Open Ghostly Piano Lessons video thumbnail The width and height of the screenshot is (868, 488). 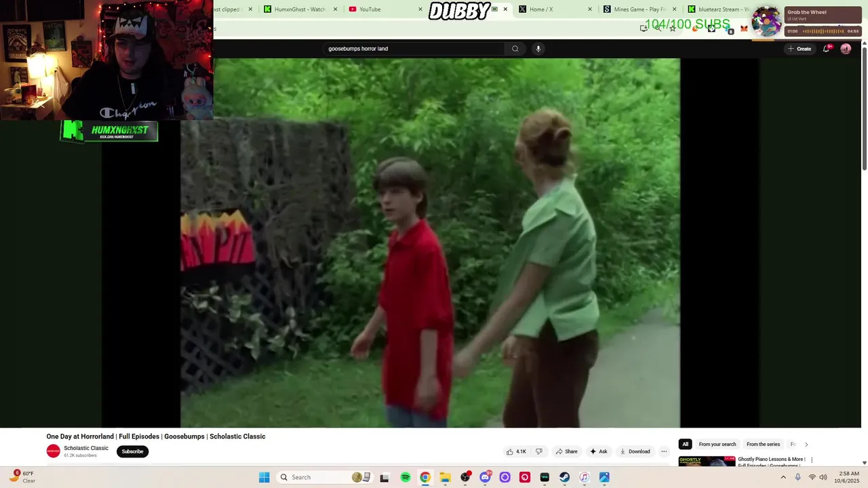point(707,461)
